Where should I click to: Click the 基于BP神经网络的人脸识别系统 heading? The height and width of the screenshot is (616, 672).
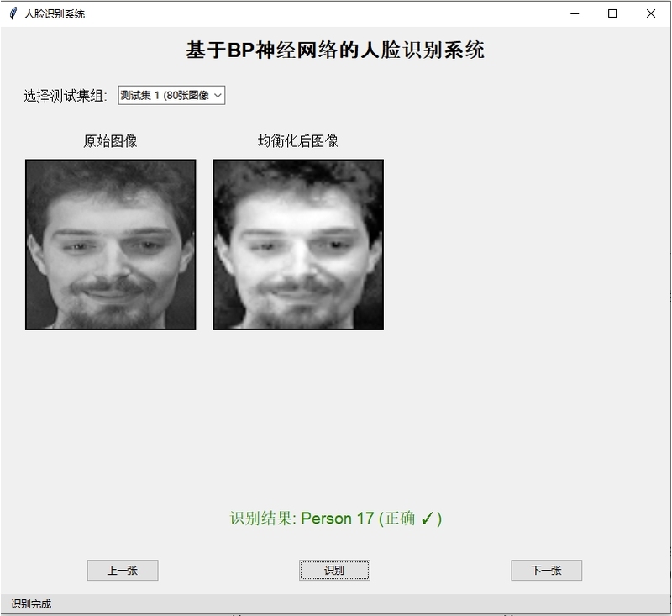pos(335,50)
